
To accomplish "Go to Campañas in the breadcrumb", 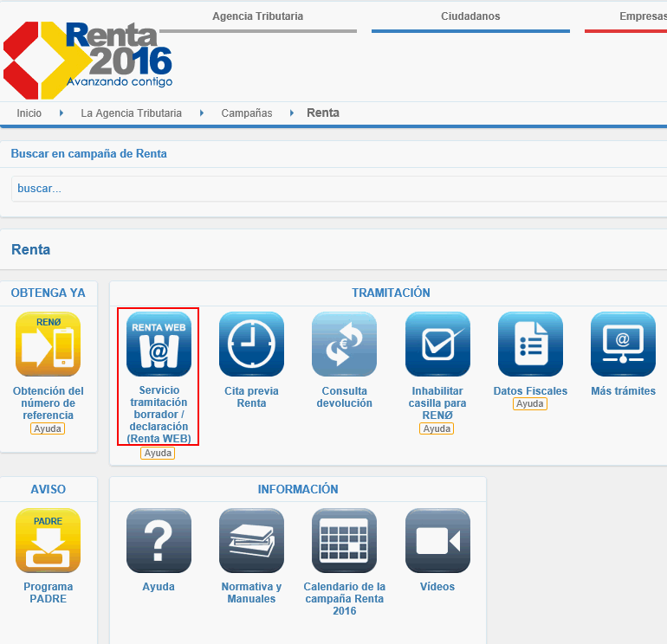I will click(x=247, y=113).
